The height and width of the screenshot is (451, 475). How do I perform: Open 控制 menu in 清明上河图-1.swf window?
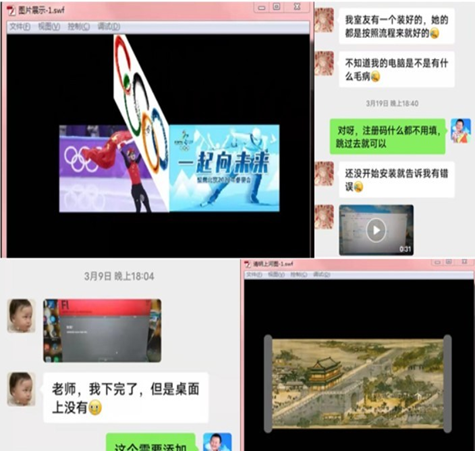click(x=299, y=274)
